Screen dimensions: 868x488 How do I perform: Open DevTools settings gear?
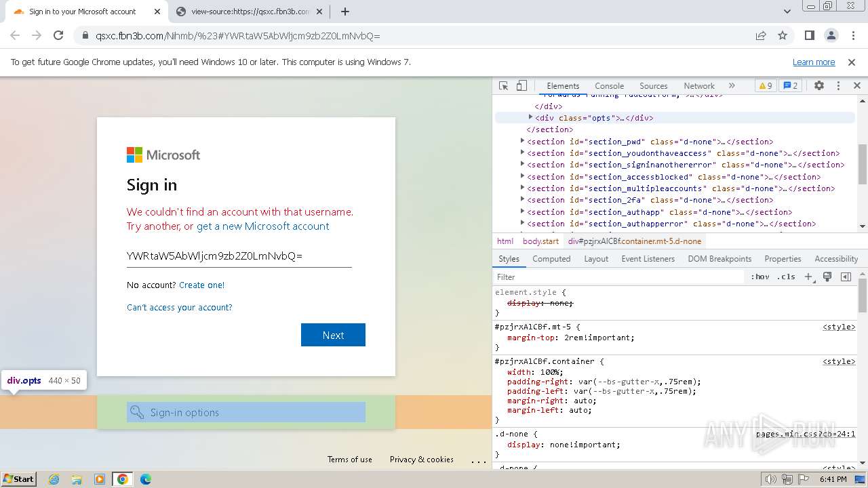pyautogui.click(x=819, y=86)
